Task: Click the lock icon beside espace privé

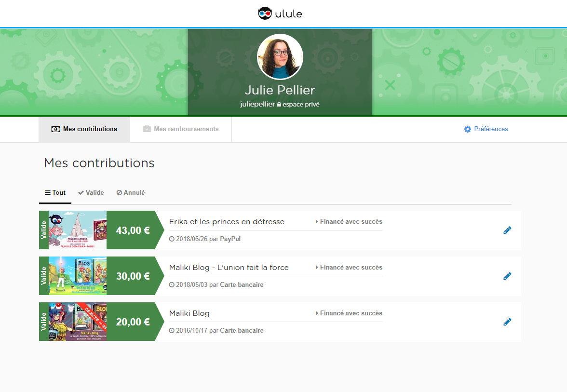Action: coord(279,105)
